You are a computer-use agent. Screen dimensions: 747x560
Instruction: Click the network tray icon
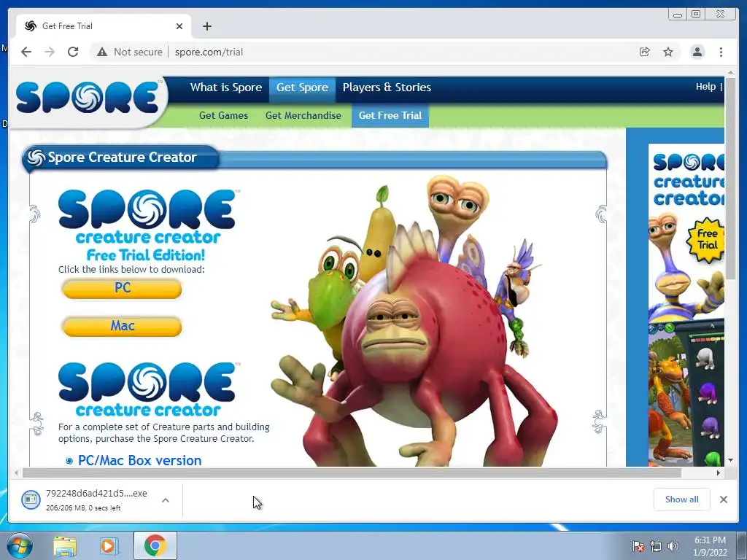pos(656,546)
